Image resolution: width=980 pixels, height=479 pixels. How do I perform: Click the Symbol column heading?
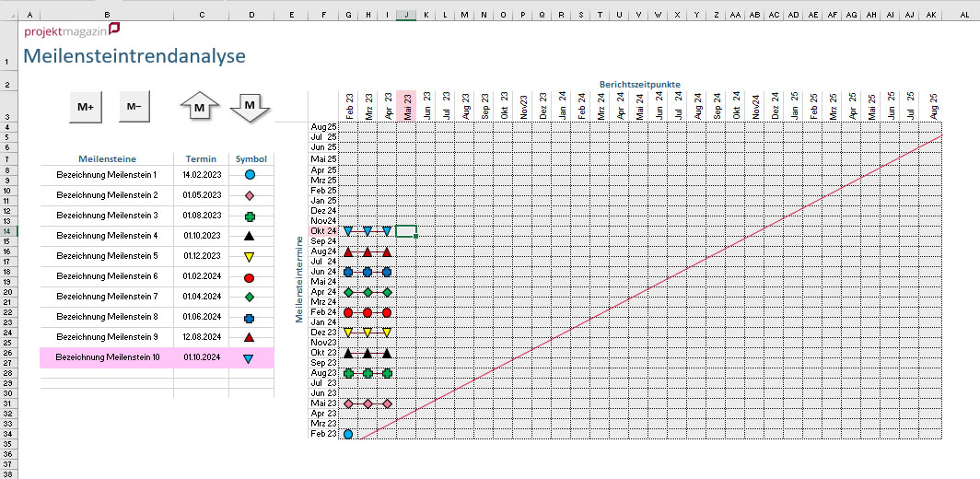tap(251, 158)
